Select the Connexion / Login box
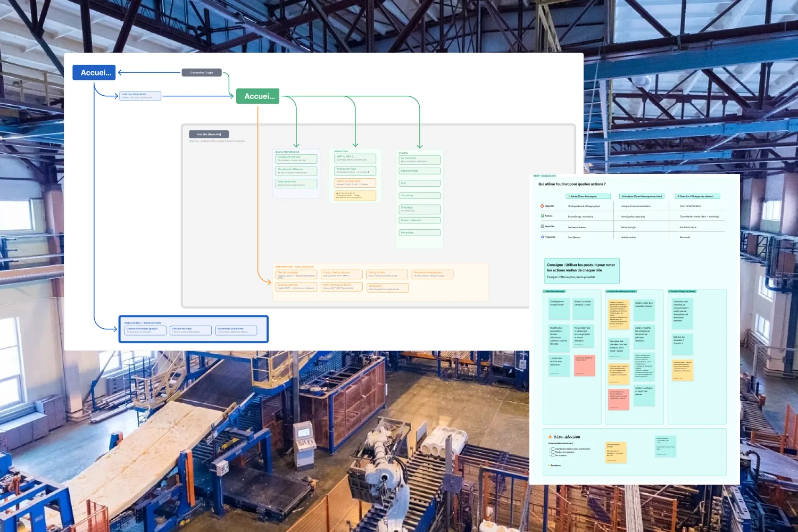The width and height of the screenshot is (798, 532). (x=202, y=72)
